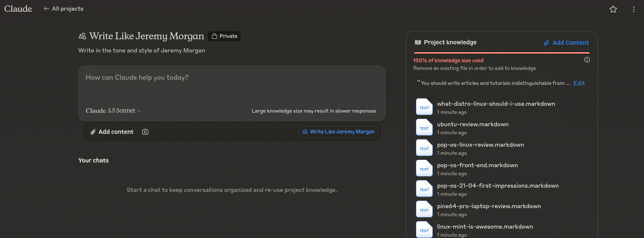Click the paperclip icon in Add content
The image size is (644, 238).
point(93,132)
